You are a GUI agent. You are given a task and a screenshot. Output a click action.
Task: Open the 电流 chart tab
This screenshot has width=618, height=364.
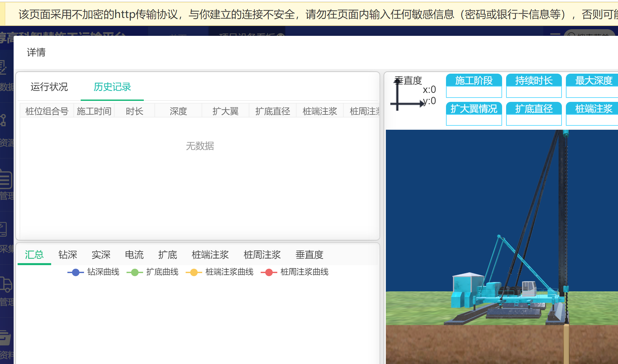134,255
